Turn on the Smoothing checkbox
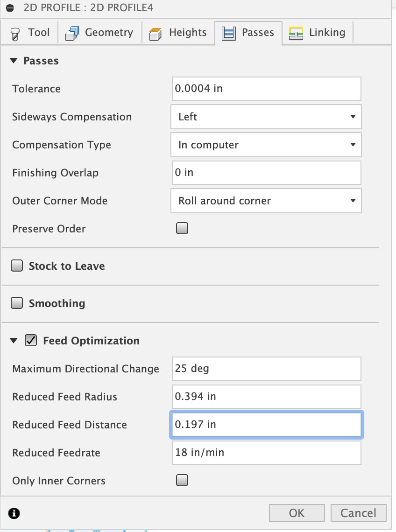396x532 pixels. pyautogui.click(x=17, y=303)
